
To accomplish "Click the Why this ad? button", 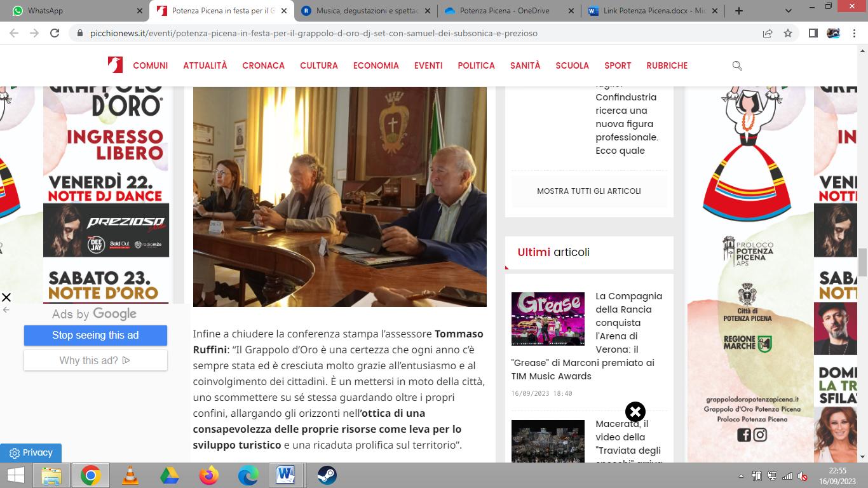I will tap(95, 360).
